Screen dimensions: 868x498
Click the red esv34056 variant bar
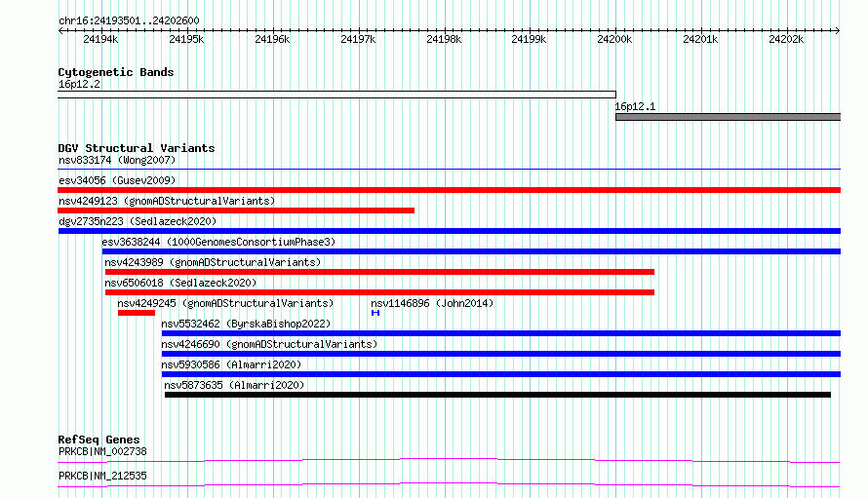click(x=449, y=190)
